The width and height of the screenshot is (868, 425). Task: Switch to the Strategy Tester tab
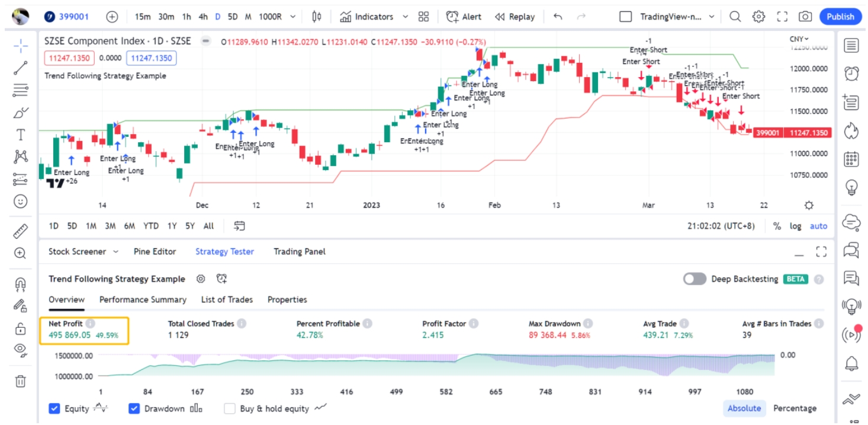pyautogui.click(x=224, y=251)
